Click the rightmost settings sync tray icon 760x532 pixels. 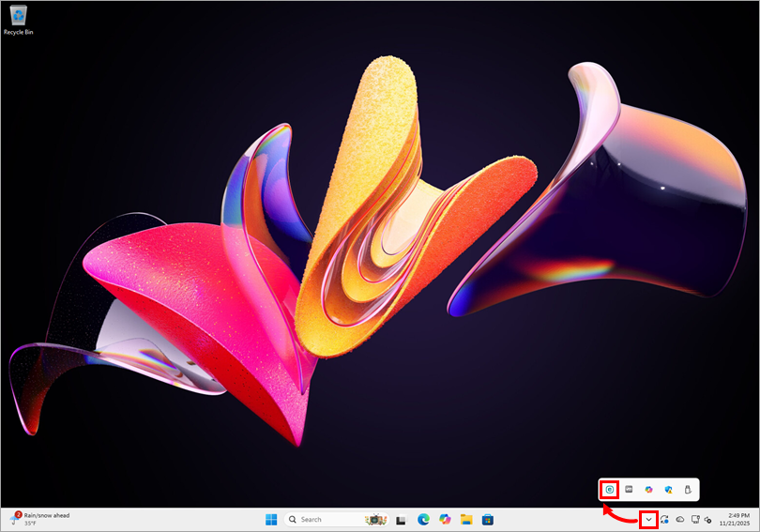click(x=707, y=519)
